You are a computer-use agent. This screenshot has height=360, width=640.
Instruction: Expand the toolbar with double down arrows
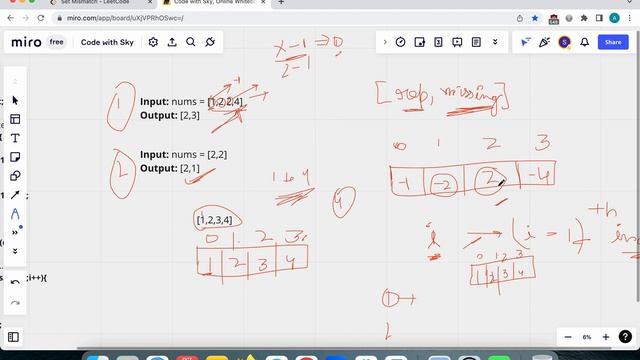pos(15,251)
